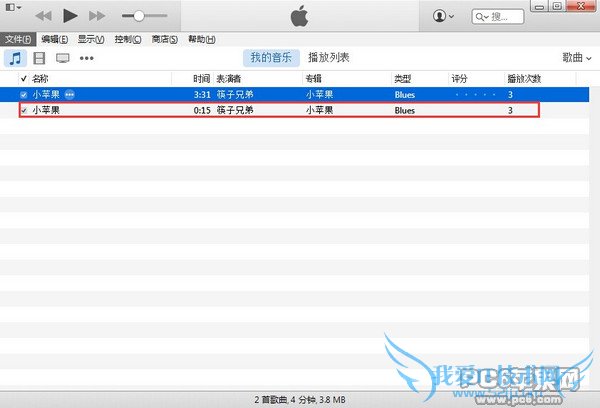Screen dimensions: 600x408
Task: Switch to the Movies library icon
Action: pyautogui.click(x=39, y=58)
